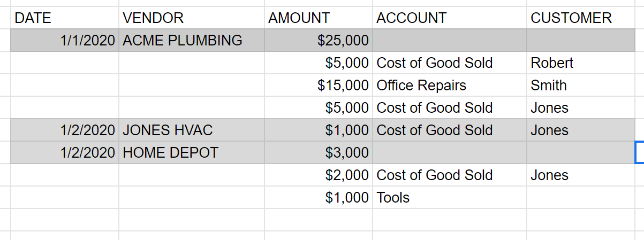Viewport: 644px width, 240px height.
Task: Select the AMOUNT header cell
Action: point(318,18)
